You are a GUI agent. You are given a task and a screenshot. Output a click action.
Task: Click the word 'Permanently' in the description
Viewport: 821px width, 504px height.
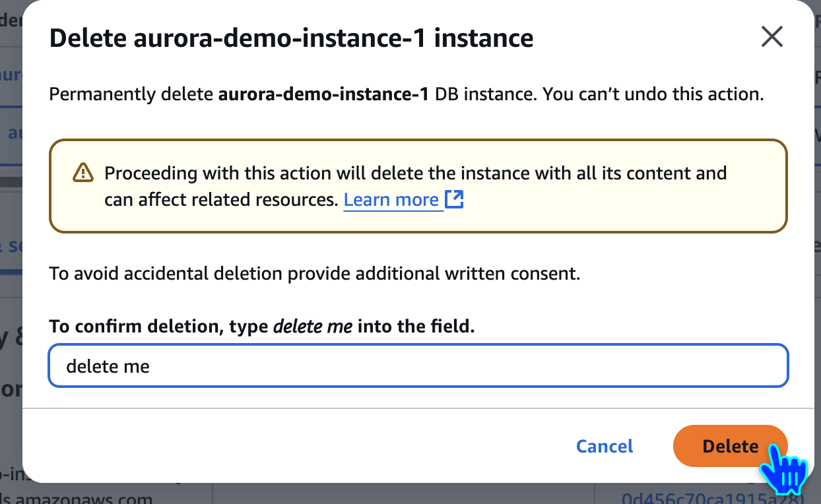pyautogui.click(x=102, y=94)
